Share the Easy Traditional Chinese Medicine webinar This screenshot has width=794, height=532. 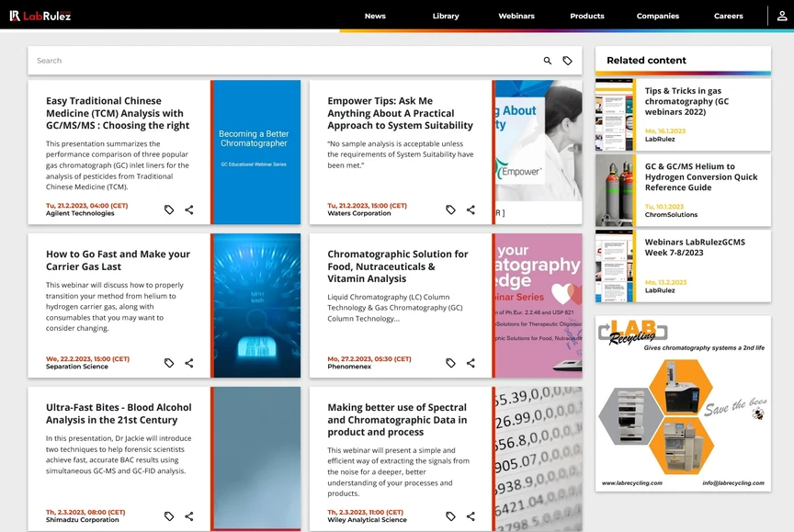pos(189,209)
